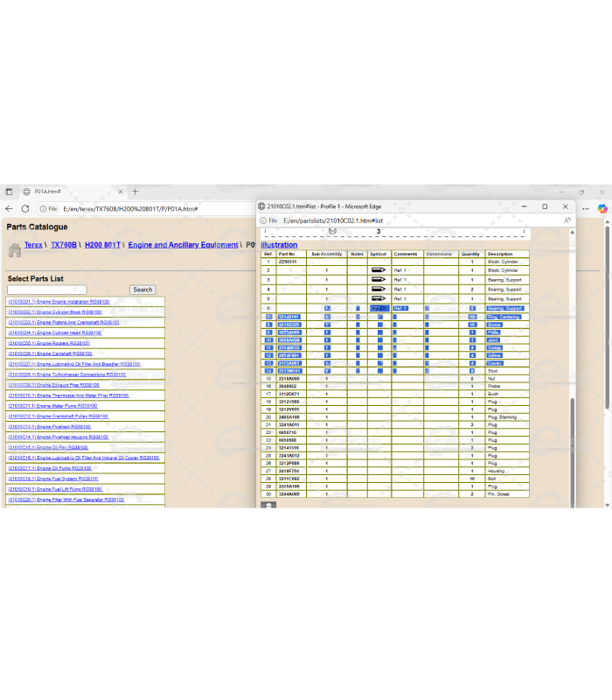Viewport: 612px width, 700px height.
Task: Open the Illustration link
Action: [x=279, y=245]
